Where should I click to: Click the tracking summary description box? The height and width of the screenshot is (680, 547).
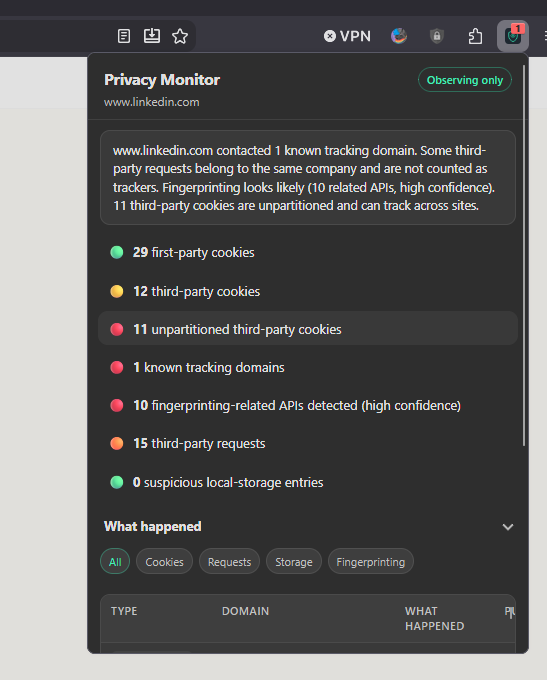308,177
